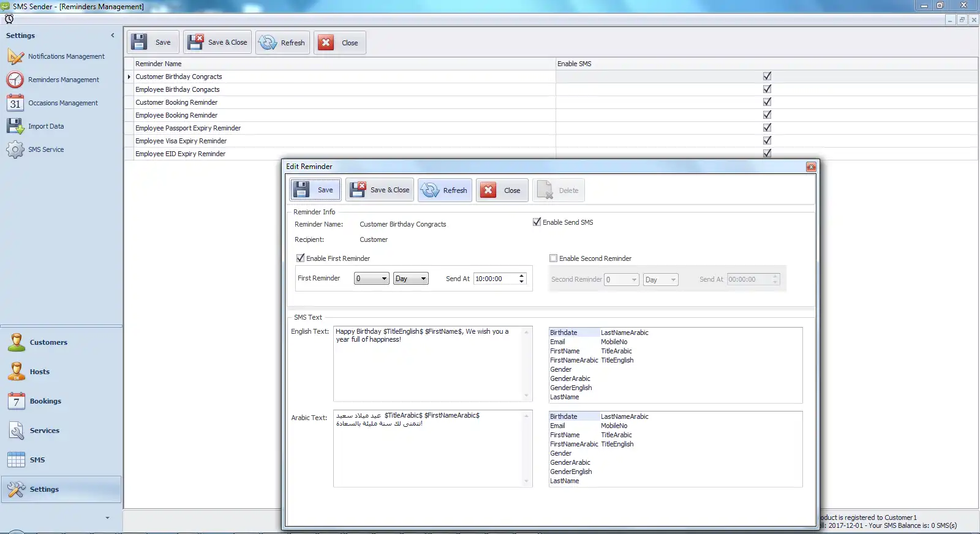Viewport: 980px width, 534px height.
Task: Click Edit Reminder Save & Close disk icon
Action: pyautogui.click(x=358, y=190)
